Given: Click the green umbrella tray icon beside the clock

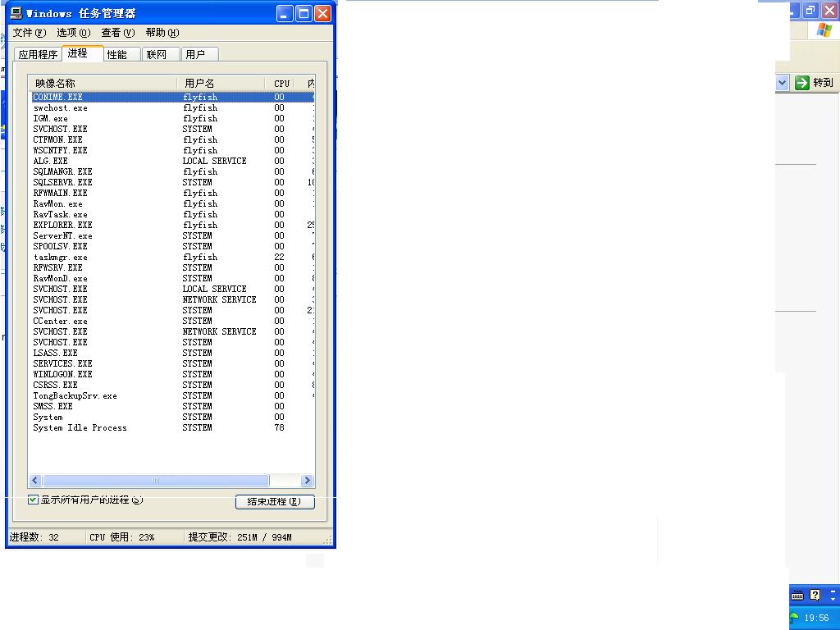Looking at the screenshot, I should [x=794, y=618].
